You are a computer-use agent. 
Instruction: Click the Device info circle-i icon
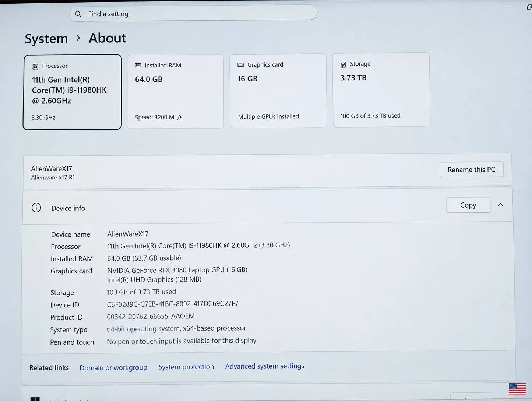tap(36, 208)
